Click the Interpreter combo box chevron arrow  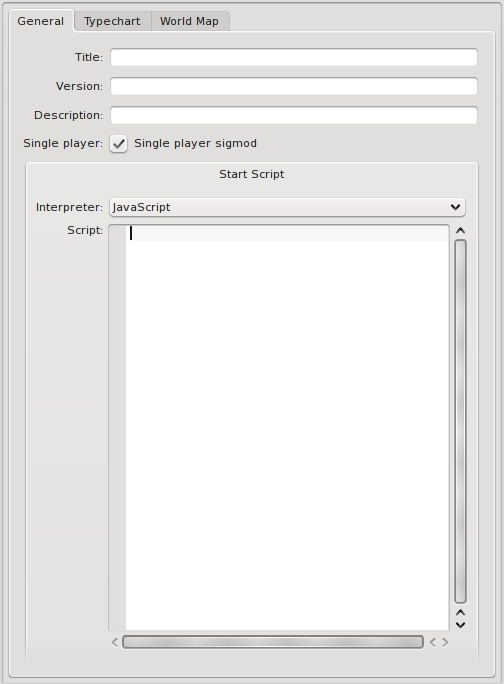[x=455, y=207]
